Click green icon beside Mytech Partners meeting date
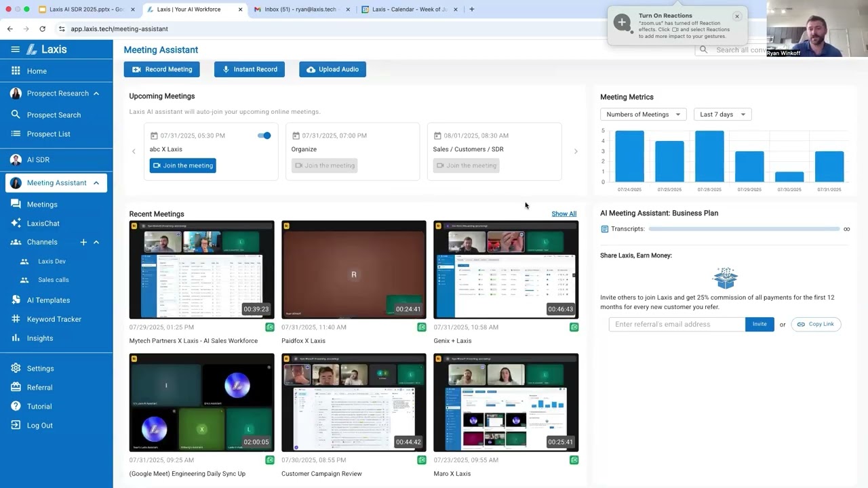The width and height of the screenshot is (868, 488). (270, 327)
